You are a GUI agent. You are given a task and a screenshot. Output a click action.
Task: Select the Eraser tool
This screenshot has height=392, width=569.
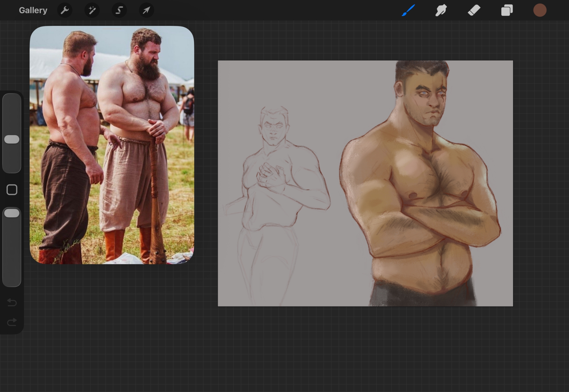pyautogui.click(x=474, y=11)
